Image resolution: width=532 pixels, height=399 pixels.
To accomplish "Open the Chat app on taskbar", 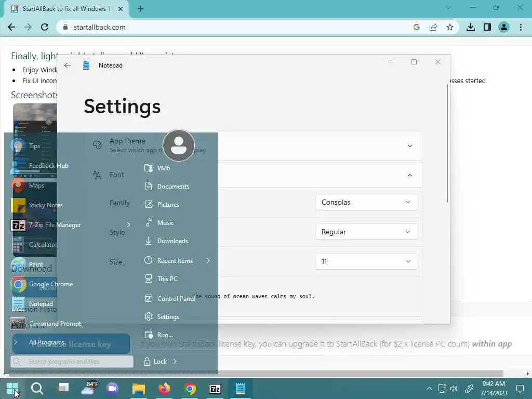I will click(x=112, y=389).
